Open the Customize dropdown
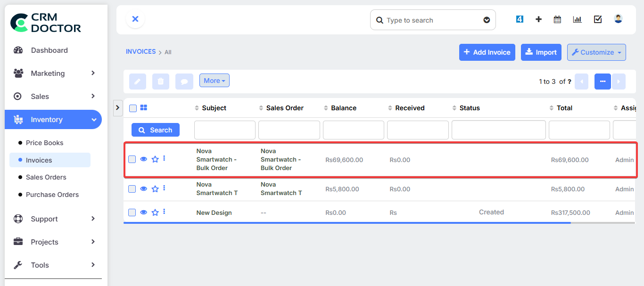Screen dimensions: 644x286 tap(596, 52)
